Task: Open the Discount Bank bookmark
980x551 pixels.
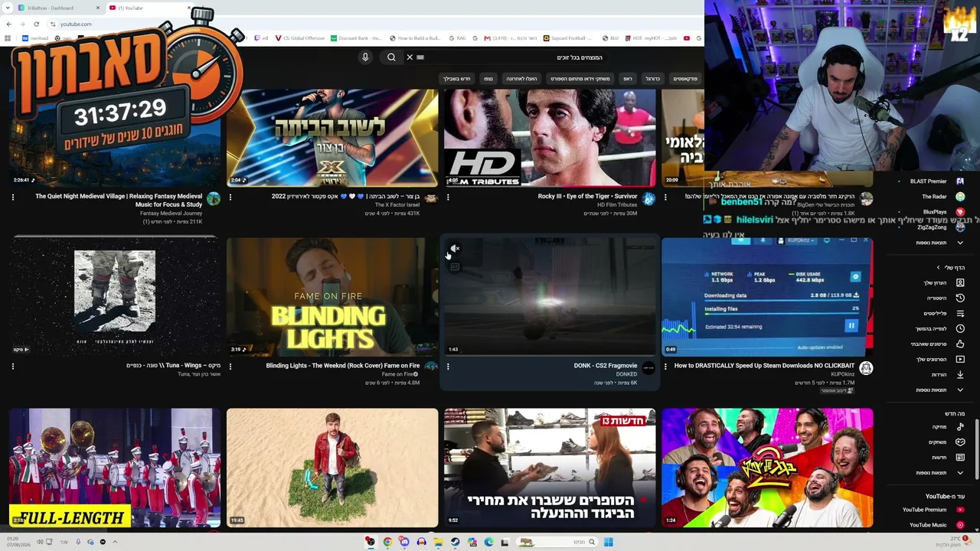Action: (356, 38)
